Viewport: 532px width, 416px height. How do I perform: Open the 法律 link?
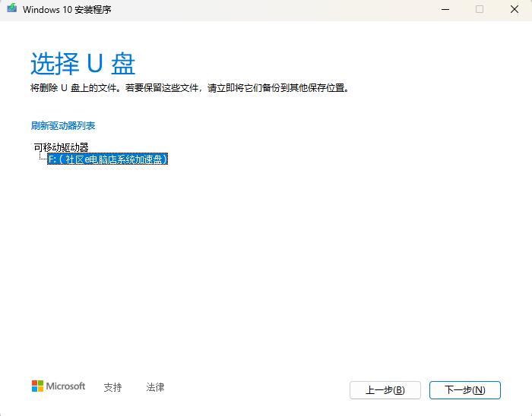[x=155, y=387]
